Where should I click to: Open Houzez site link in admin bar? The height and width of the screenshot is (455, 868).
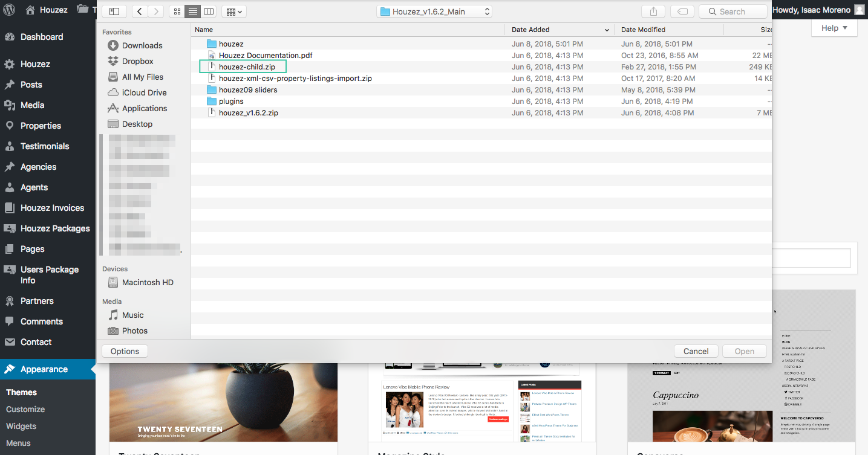[47, 10]
